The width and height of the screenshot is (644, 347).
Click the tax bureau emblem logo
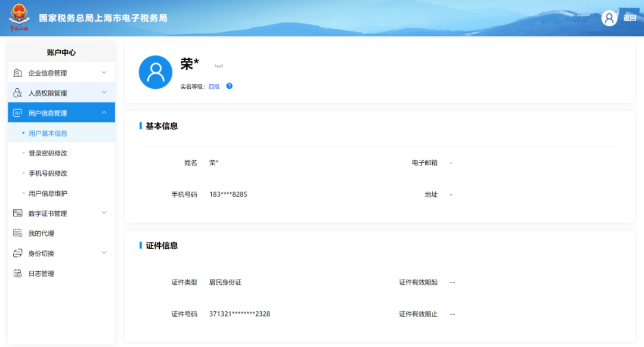[19, 17]
